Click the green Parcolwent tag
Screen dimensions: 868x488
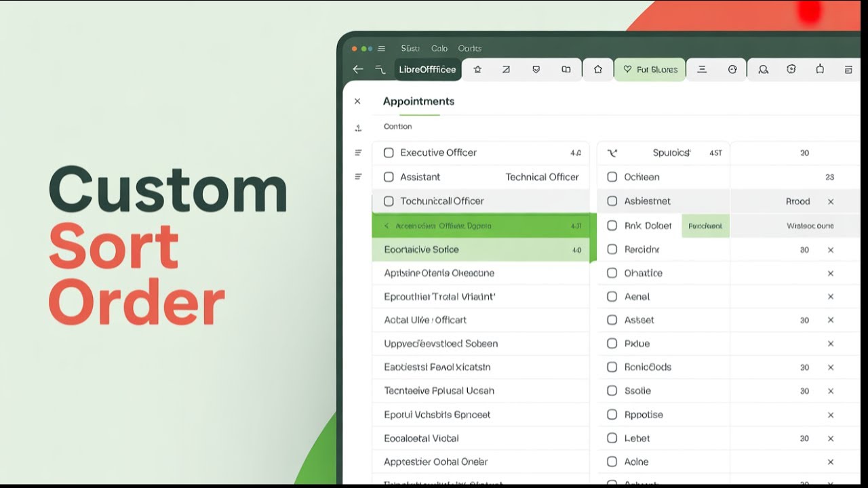tap(705, 226)
